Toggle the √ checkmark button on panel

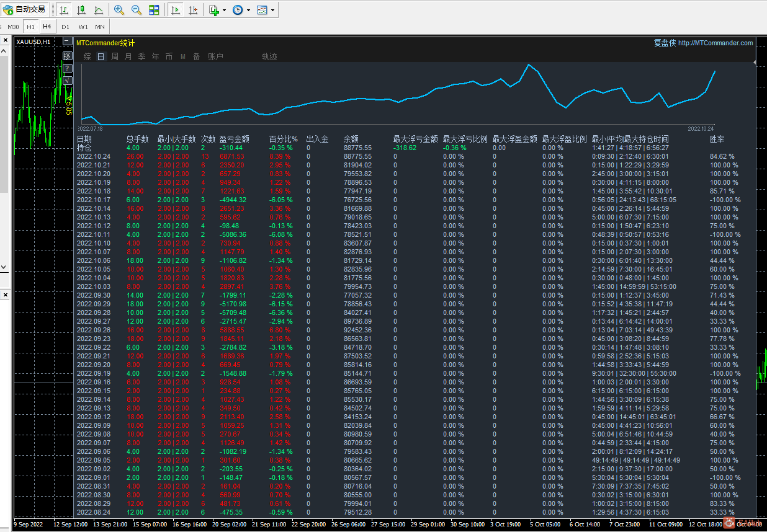click(67, 80)
